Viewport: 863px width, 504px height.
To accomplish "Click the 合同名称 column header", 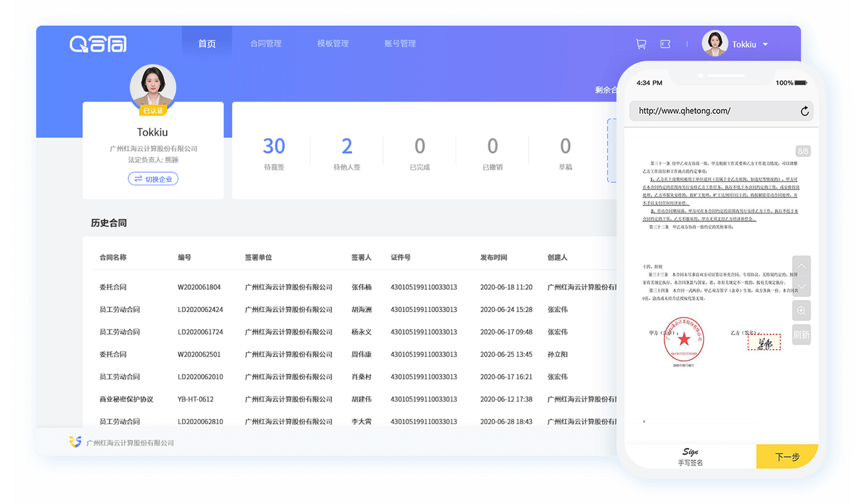I will pos(113,258).
